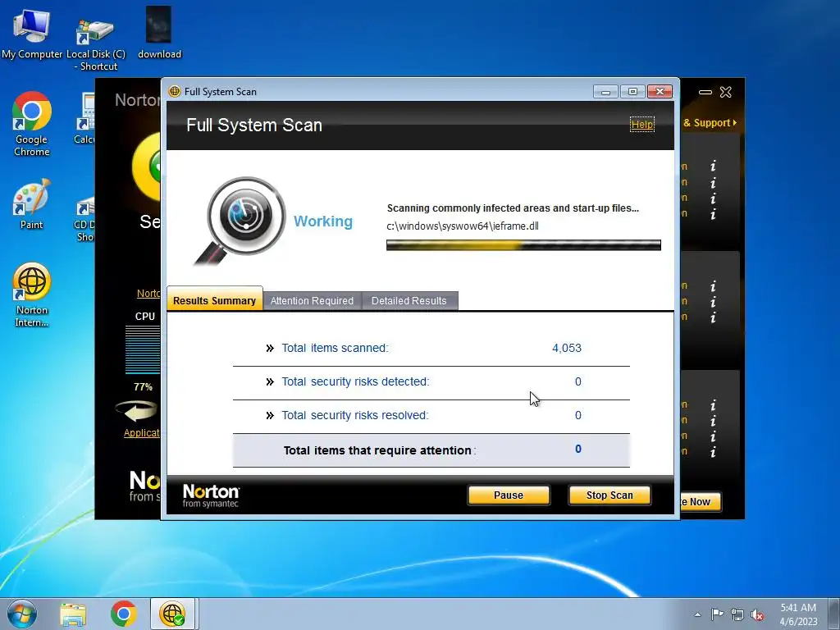Open the Help link in scan window
This screenshot has width=840, height=630.
coord(641,125)
